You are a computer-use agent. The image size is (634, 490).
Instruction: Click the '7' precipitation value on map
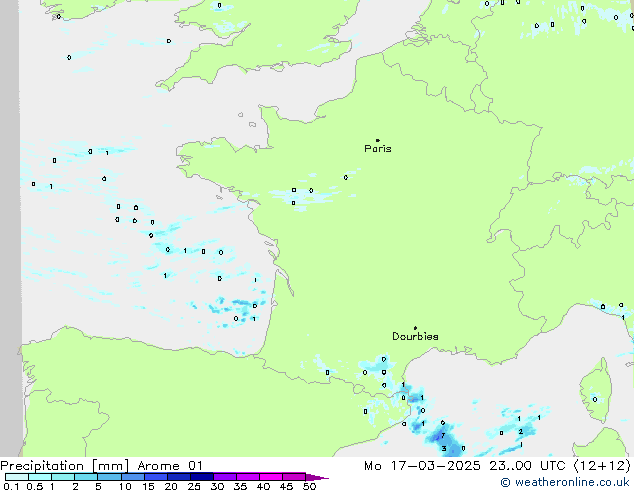[x=443, y=435]
